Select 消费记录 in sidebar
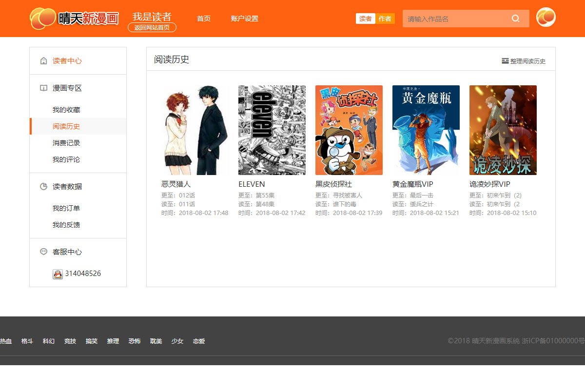This screenshot has width=585, height=392. tap(66, 143)
